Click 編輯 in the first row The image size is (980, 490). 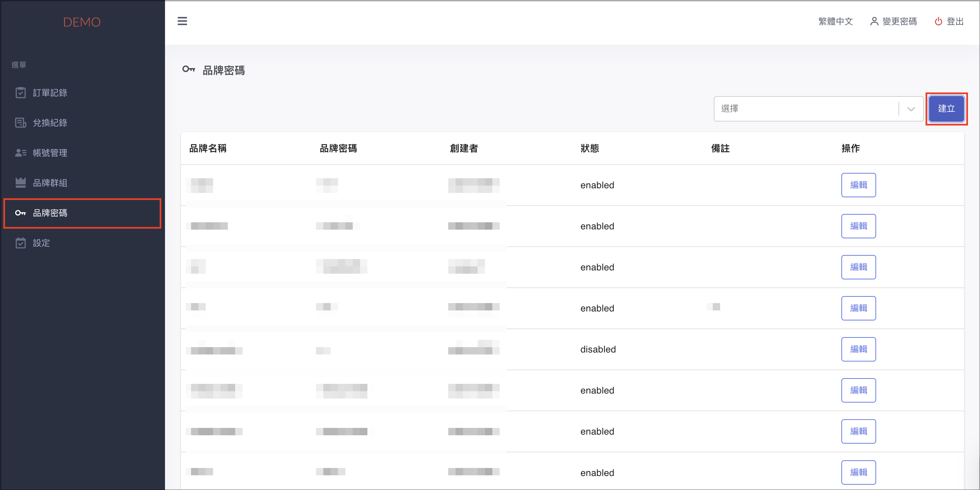(858, 185)
